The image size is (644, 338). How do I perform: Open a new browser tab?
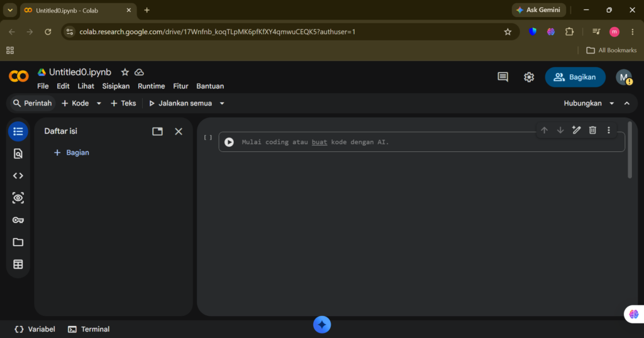(x=147, y=10)
